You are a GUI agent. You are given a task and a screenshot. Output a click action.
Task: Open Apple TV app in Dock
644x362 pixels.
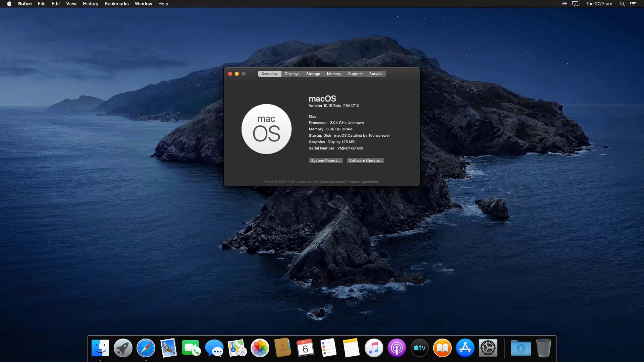point(420,348)
